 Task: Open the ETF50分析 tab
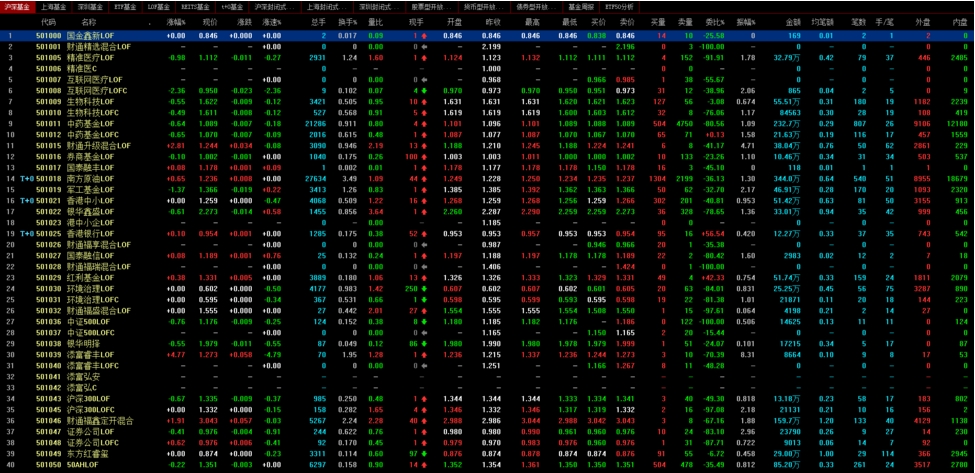pos(619,7)
